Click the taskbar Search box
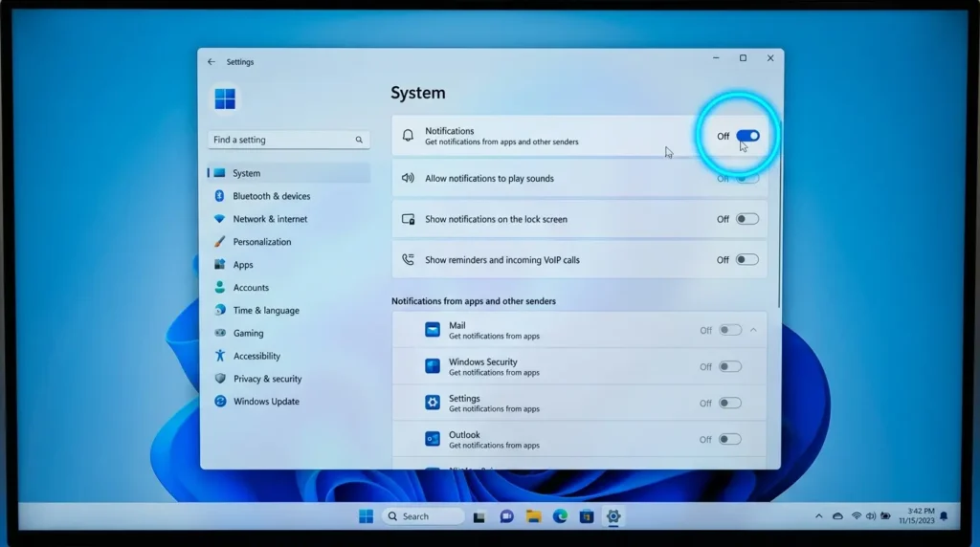This screenshot has width=980, height=547. pos(423,516)
